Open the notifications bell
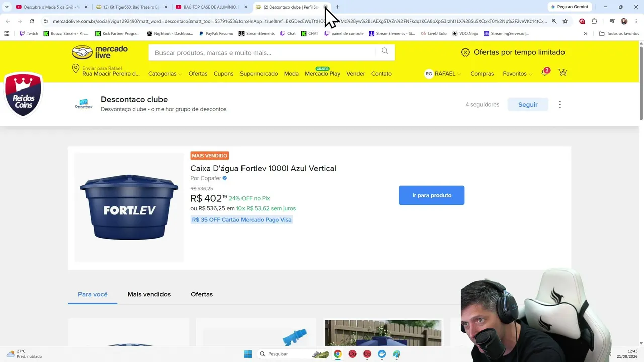Viewport: 644px width, 362px height. [544, 73]
